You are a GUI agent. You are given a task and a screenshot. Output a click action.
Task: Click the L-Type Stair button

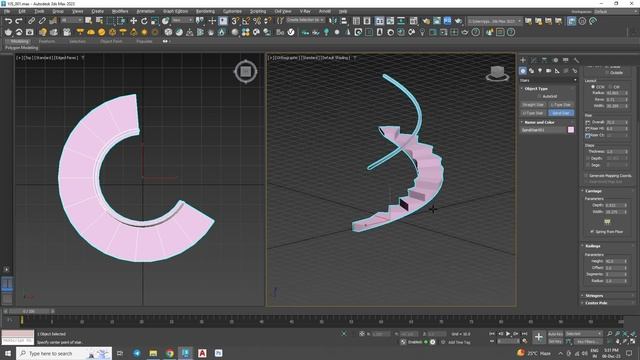click(x=561, y=105)
